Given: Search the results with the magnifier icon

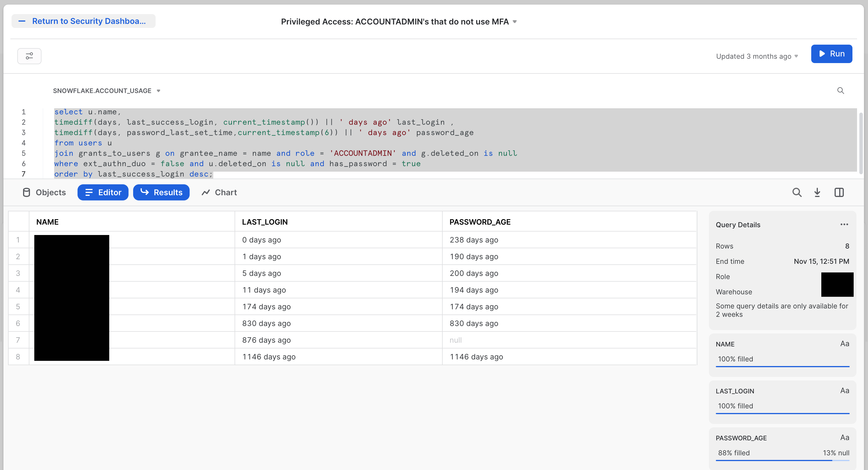Looking at the screenshot, I should point(797,193).
